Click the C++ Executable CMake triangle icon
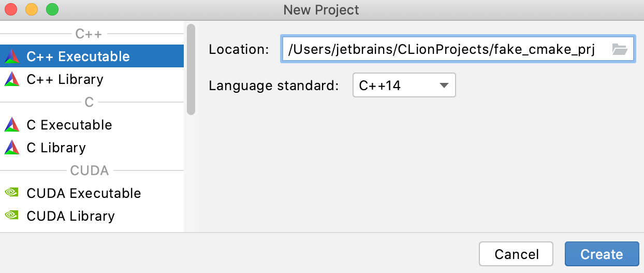The width and height of the screenshot is (644, 273). tap(12, 56)
